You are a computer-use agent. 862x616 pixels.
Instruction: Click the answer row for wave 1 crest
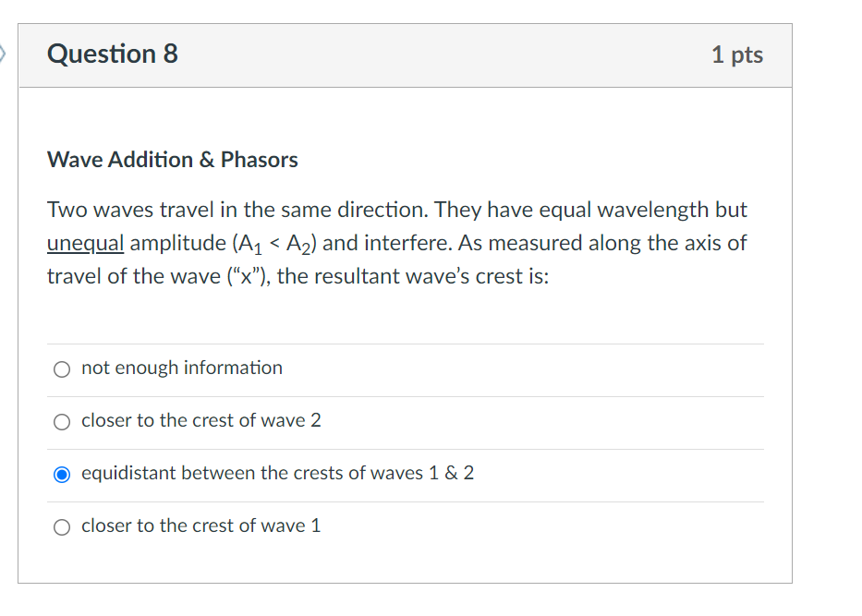pos(200,525)
